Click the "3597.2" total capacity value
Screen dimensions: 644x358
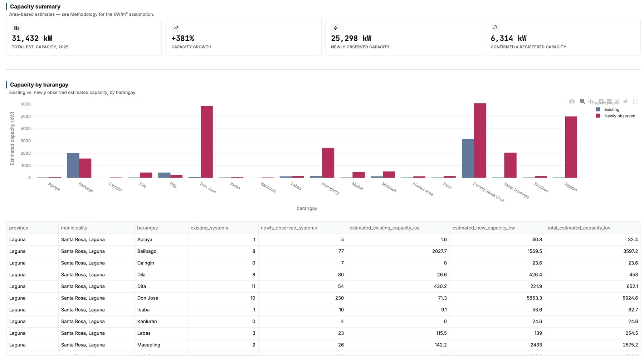[x=630, y=252]
